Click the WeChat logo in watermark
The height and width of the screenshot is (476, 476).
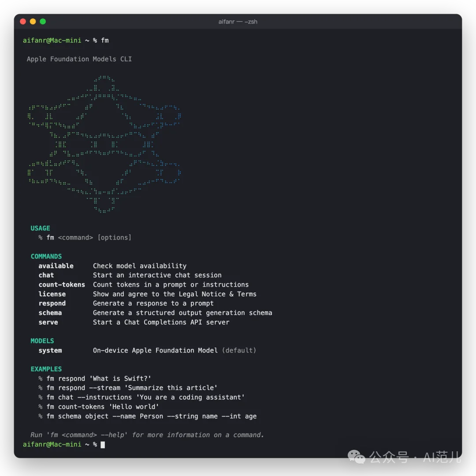[356, 457]
